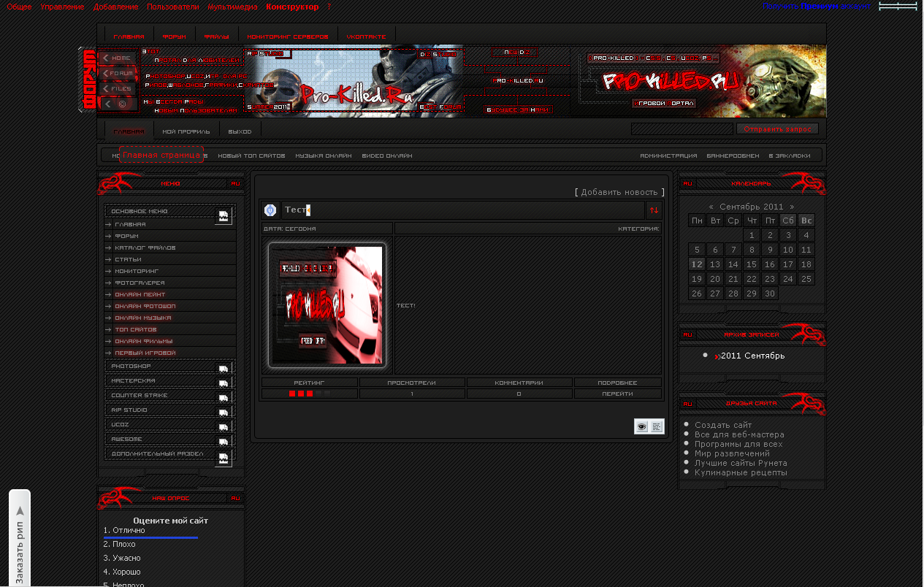
Task: Open the 2011 Сентябрь archive entry
Action: click(x=752, y=356)
